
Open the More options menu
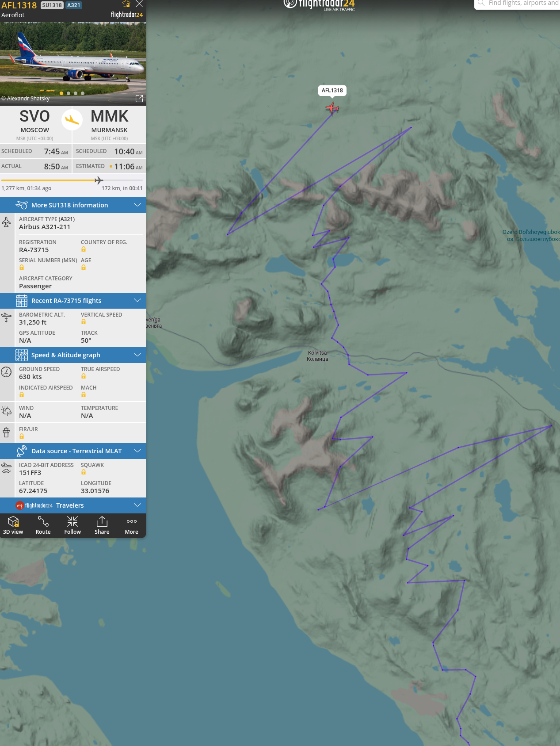(132, 525)
